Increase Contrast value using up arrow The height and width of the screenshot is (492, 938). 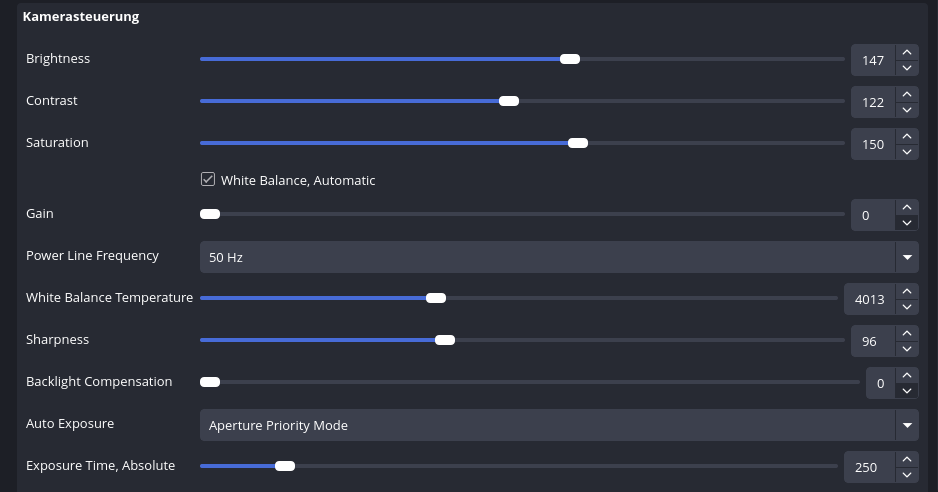pos(906,94)
